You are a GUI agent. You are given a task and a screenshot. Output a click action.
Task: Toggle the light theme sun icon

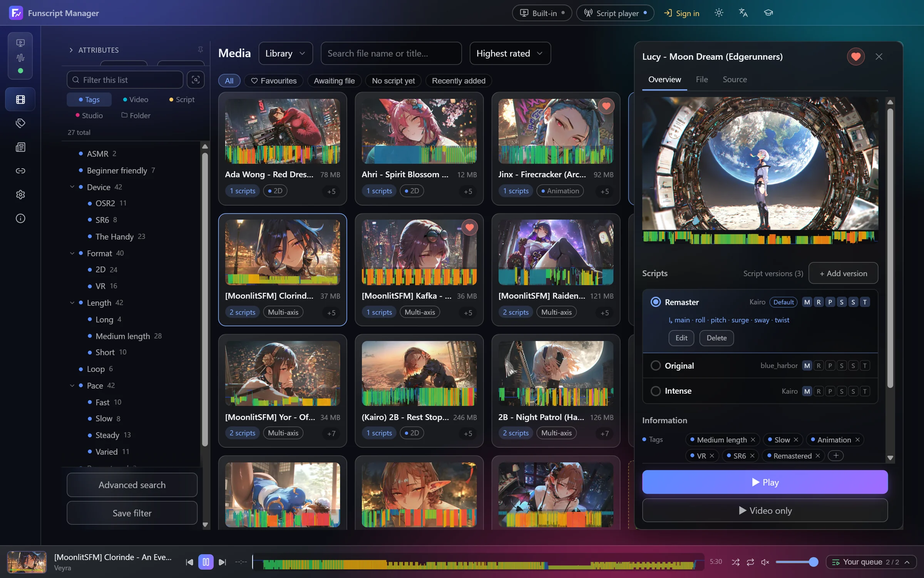coord(719,13)
